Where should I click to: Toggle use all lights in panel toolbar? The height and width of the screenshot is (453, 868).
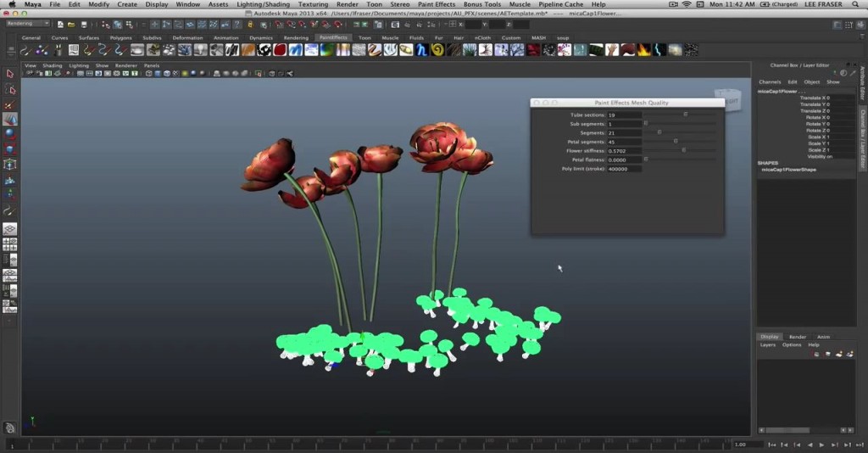[x=185, y=73]
